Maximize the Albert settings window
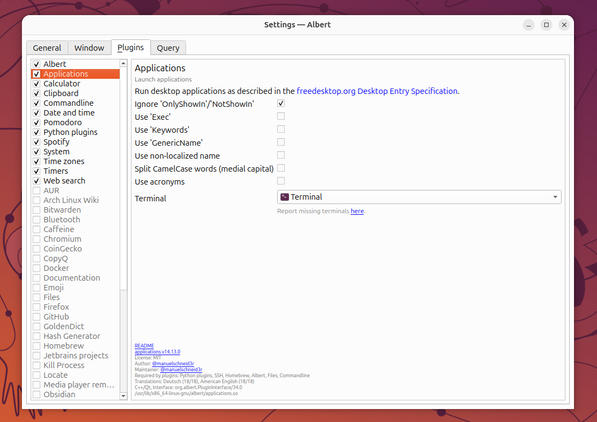The width and height of the screenshot is (597, 422). point(546,25)
